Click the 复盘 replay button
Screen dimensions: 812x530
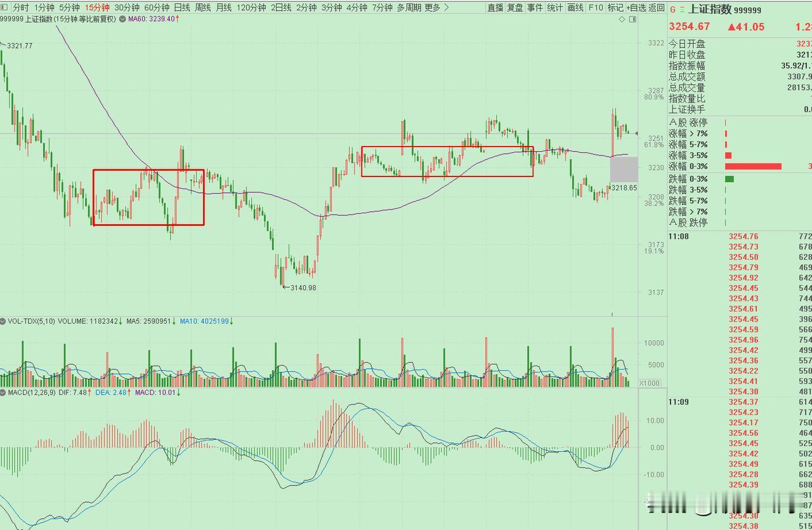pyautogui.click(x=515, y=8)
